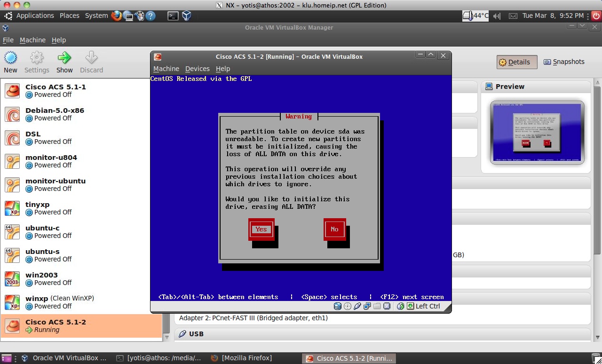Open File menu in VirtualBox Manager
602x364 pixels.
[x=8, y=40]
